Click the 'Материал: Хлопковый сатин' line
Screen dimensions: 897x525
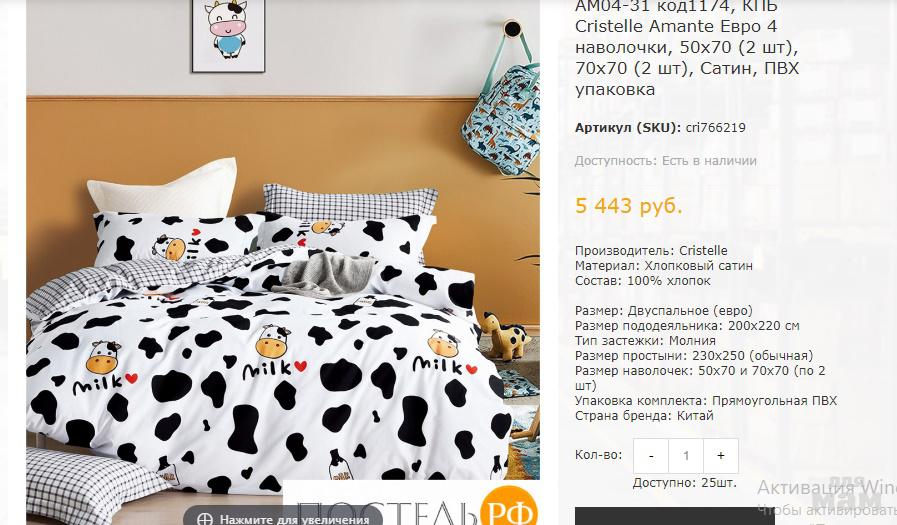pyautogui.click(x=664, y=265)
